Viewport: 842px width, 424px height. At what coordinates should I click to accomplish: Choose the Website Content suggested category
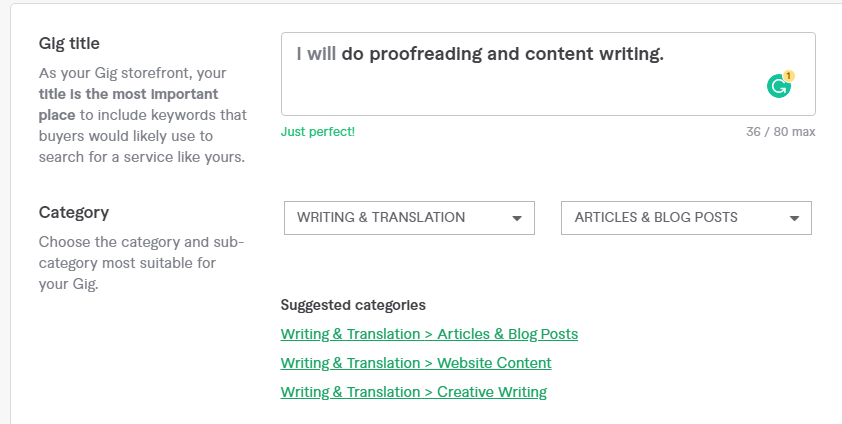tap(416, 363)
